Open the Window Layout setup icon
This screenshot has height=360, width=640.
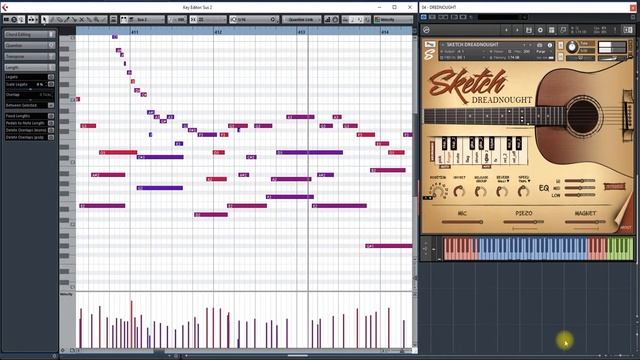pos(6,19)
